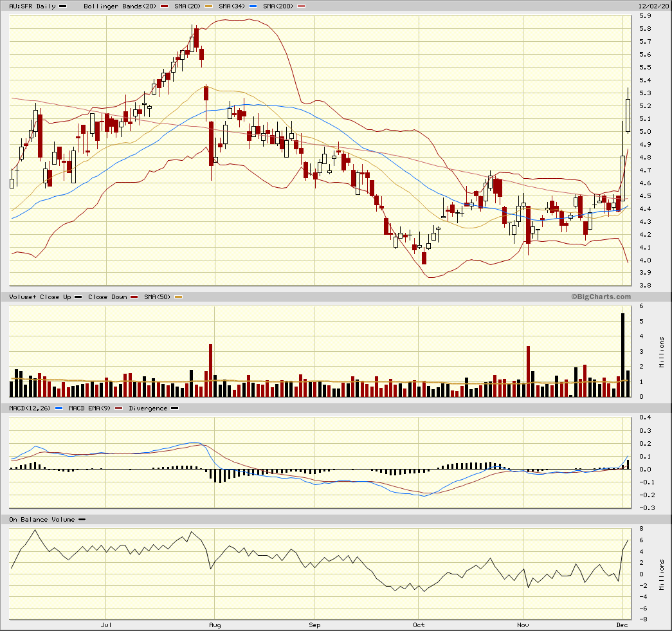Click the Volume+ Close Up legend label

coord(40,297)
